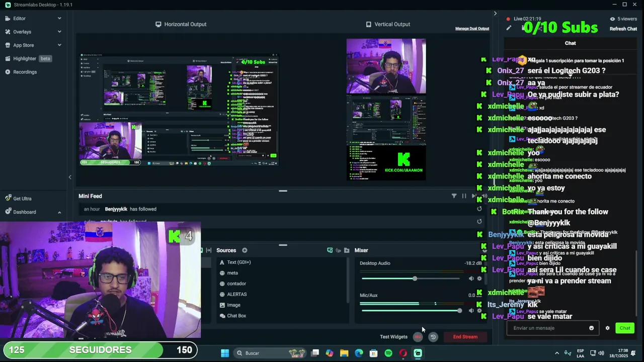Open Highlighter beta feature
This screenshot has height=362, width=644.
(28, 58)
